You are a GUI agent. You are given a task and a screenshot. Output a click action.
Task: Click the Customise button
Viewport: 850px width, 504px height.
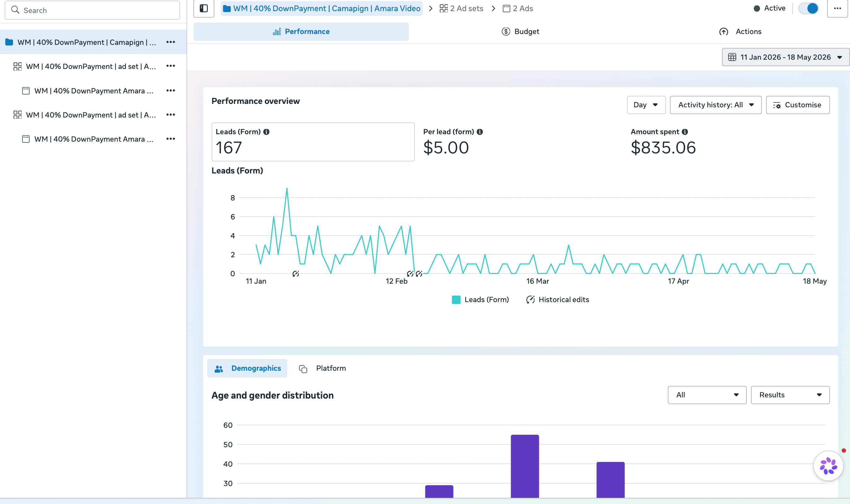tap(798, 105)
